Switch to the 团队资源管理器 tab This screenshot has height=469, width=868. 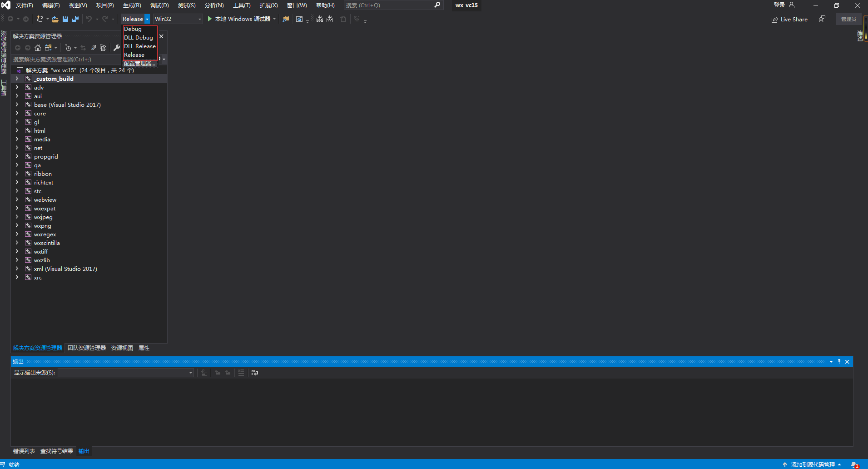point(86,348)
